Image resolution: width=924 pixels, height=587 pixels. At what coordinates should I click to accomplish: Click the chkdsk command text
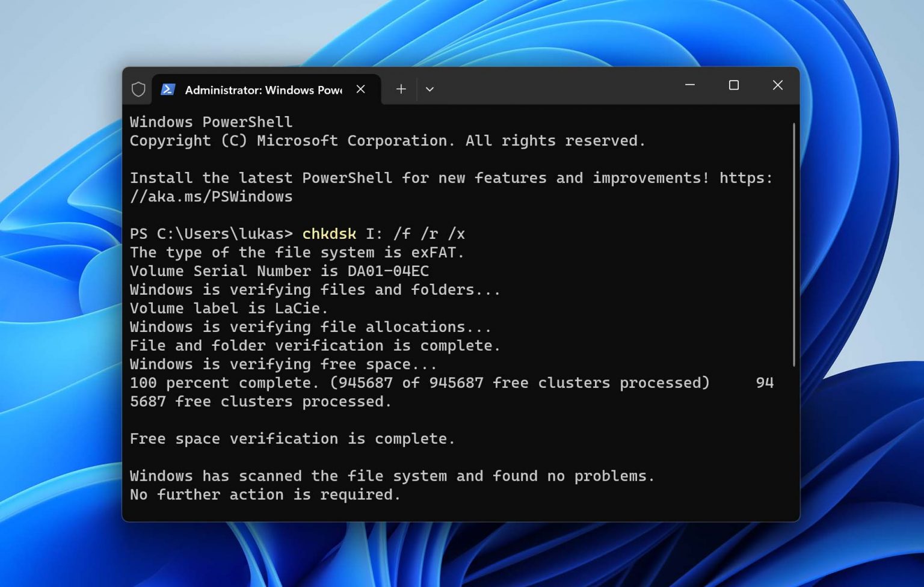[x=328, y=233]
